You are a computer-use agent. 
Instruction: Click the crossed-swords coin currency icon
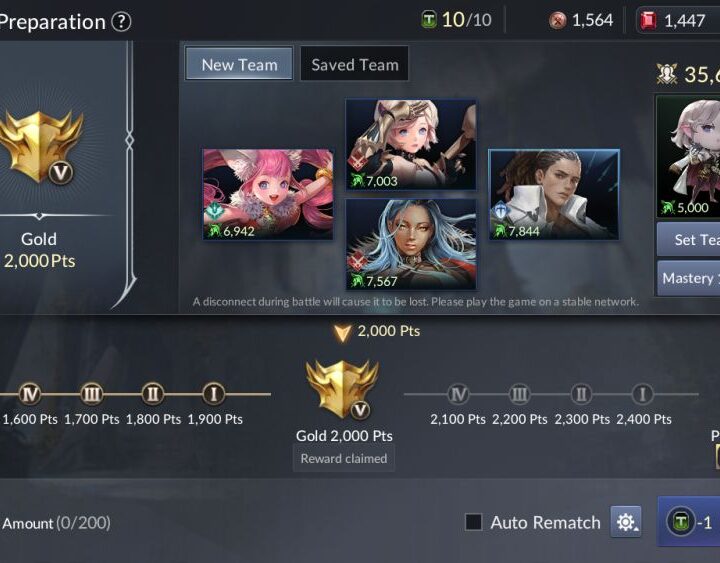point(557,21)
